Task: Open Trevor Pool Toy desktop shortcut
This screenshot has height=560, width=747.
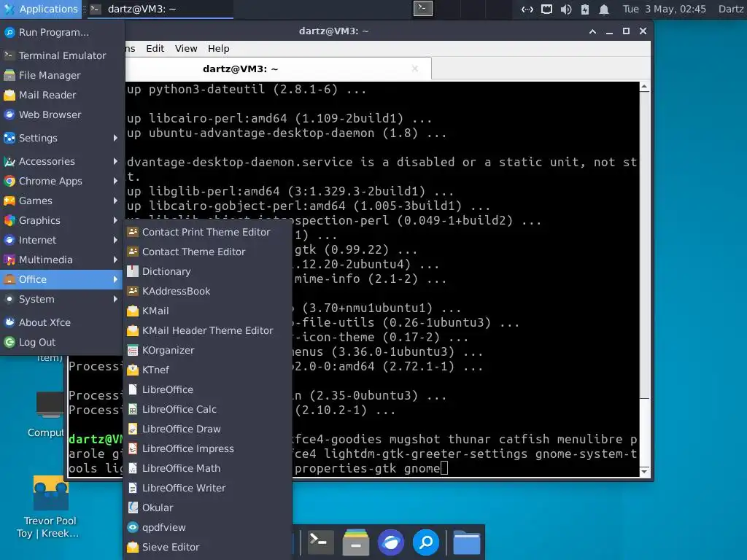Action: (50, 507)
